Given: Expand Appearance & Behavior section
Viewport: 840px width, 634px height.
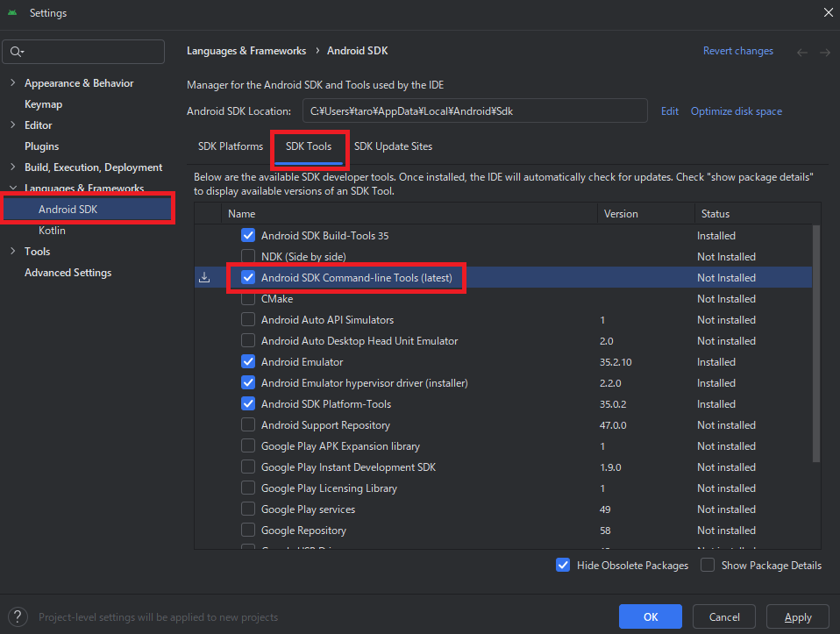Looking at the screenshot, I should [x=13, y=82].
